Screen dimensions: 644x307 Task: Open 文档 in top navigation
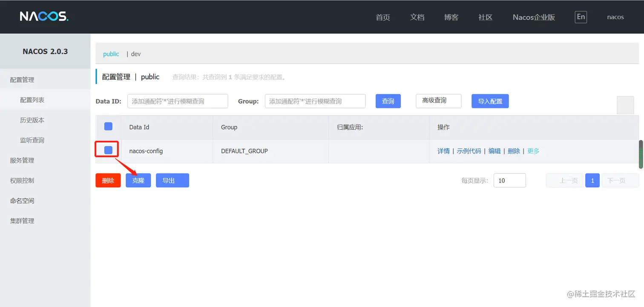417,17
